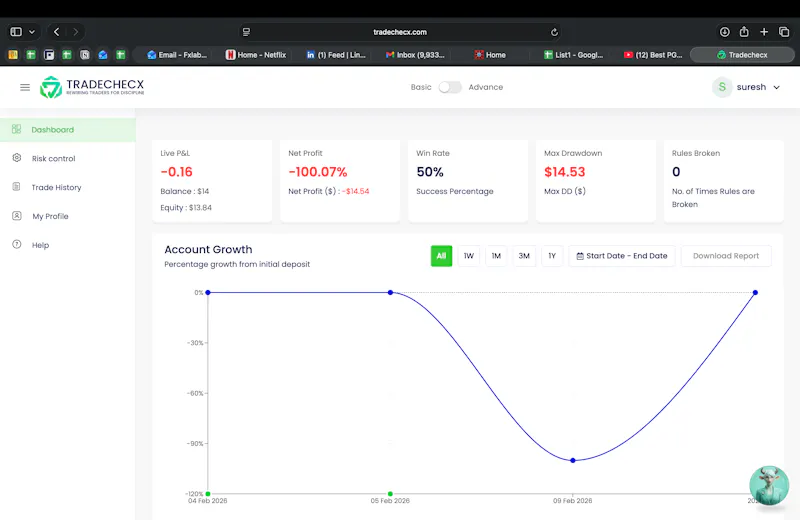Screen dimensions: 800x520
Task: Click the Net Profit value -100.07%
Action: 318,172
